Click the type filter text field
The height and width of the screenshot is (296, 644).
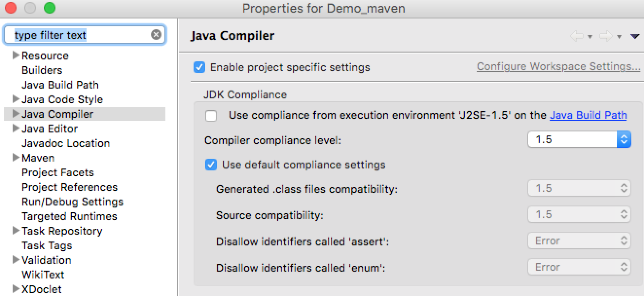point(78,35)
